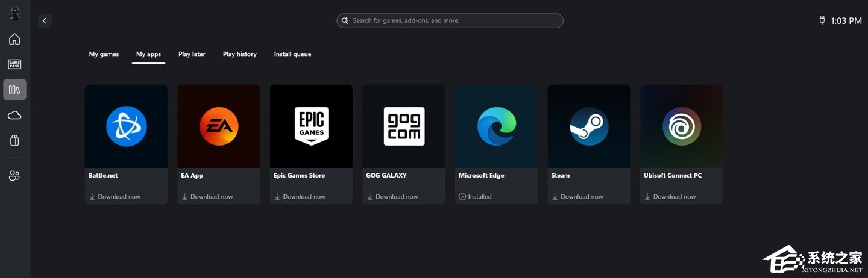Click the EA App title text
The width and height of the screenshot is (868, 278).
click(x=192, y=176)
